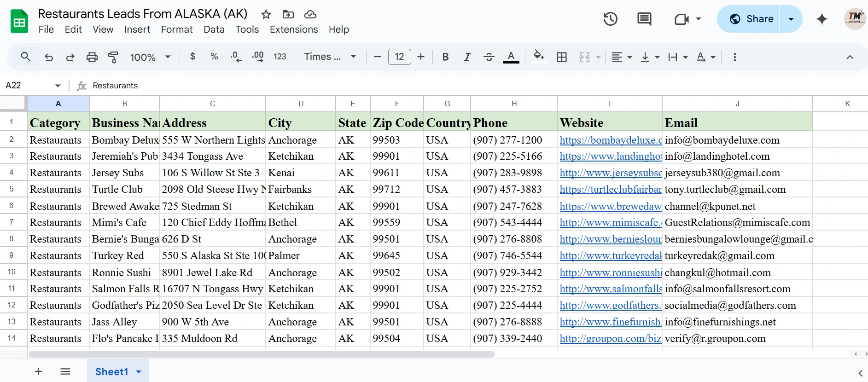
Task: Open bombaydeluxe website link
Action: pos(611,140)
